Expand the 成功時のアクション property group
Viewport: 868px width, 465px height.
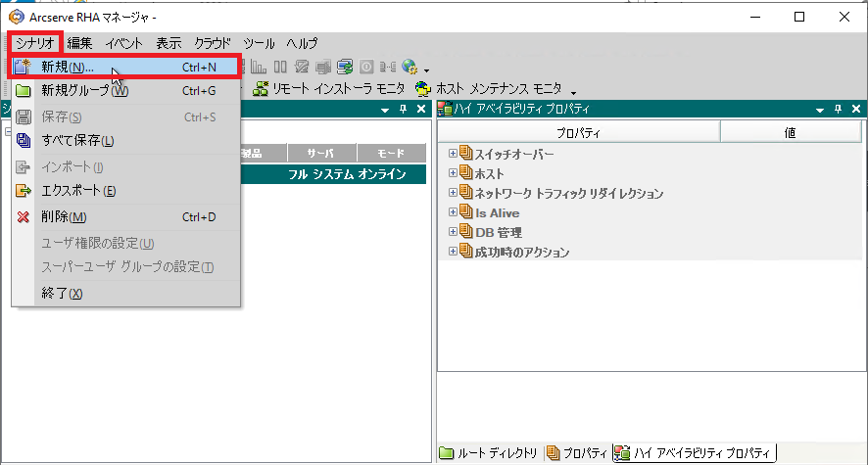(453, 252)
